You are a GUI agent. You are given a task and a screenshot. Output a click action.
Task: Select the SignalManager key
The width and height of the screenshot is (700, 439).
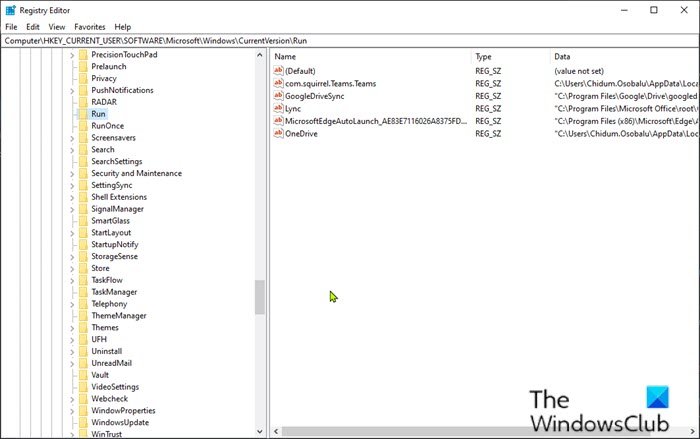click(117, 209)
